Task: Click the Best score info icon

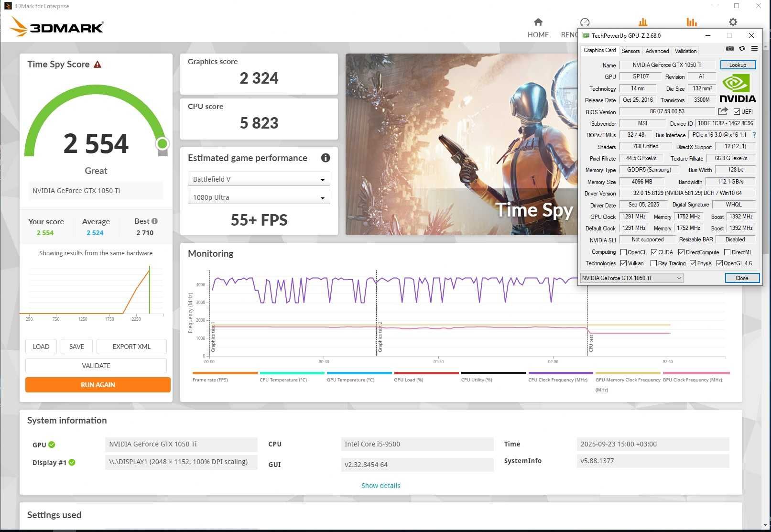Action: coord(154,221)
